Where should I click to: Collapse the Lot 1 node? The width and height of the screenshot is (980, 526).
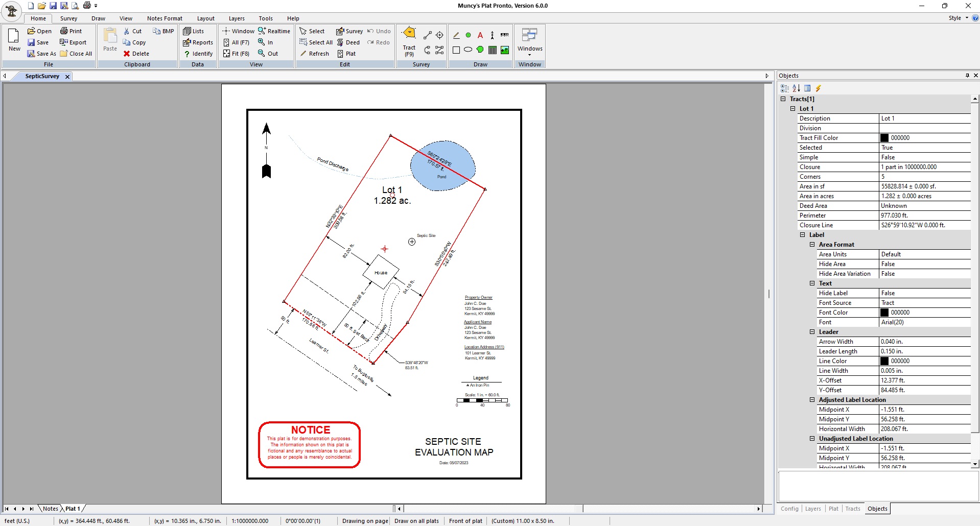click(x=793, y=109)
